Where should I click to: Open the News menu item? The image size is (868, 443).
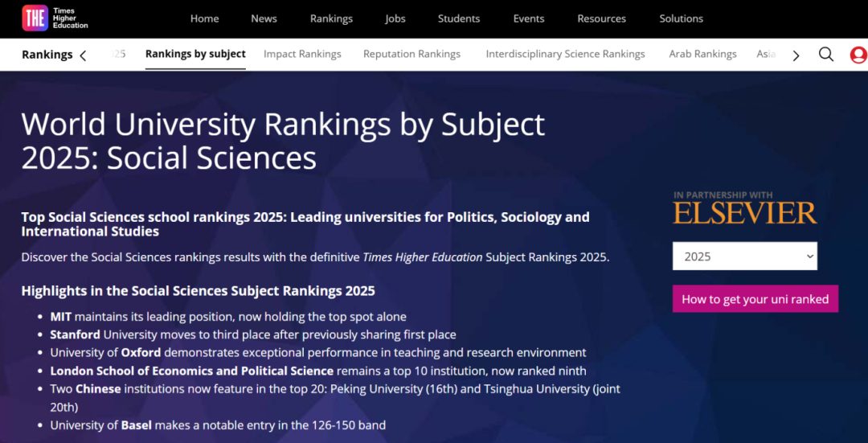(x=264, y=18)
